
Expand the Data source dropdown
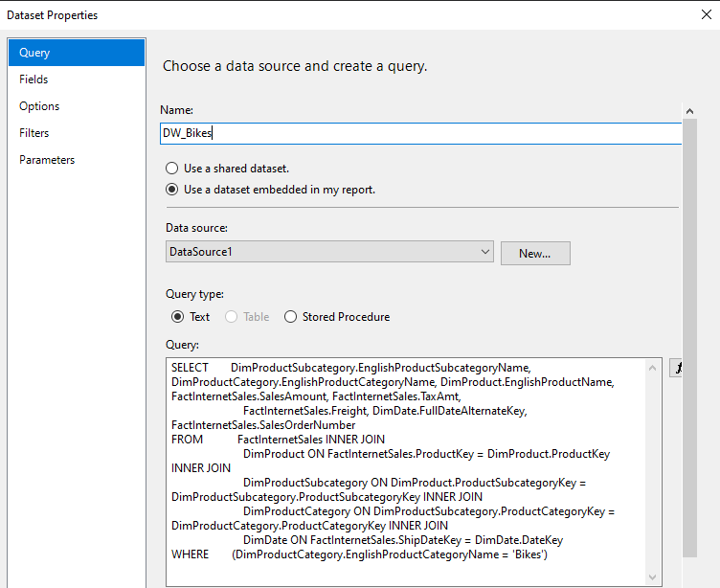484,252
